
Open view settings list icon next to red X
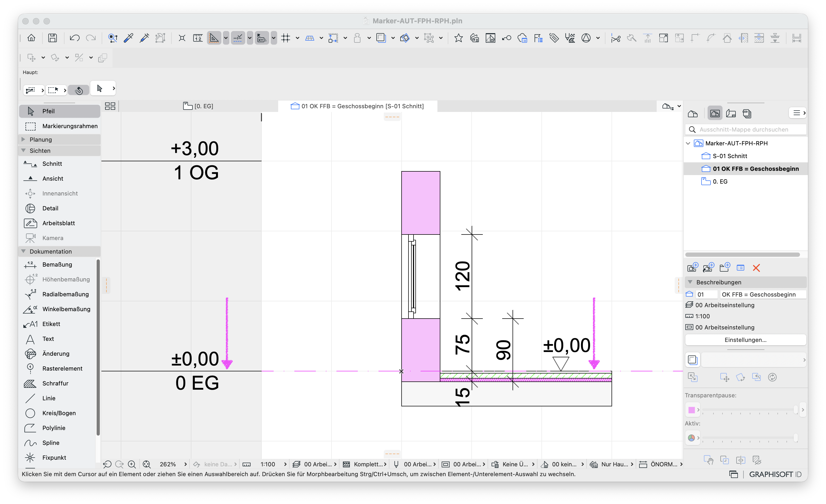(741, 268)
